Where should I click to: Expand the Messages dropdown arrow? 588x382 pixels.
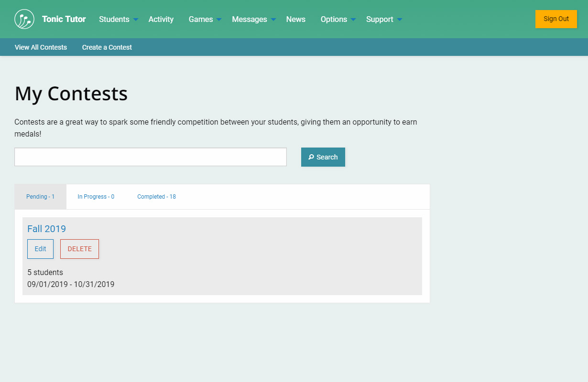click(273, 20)
